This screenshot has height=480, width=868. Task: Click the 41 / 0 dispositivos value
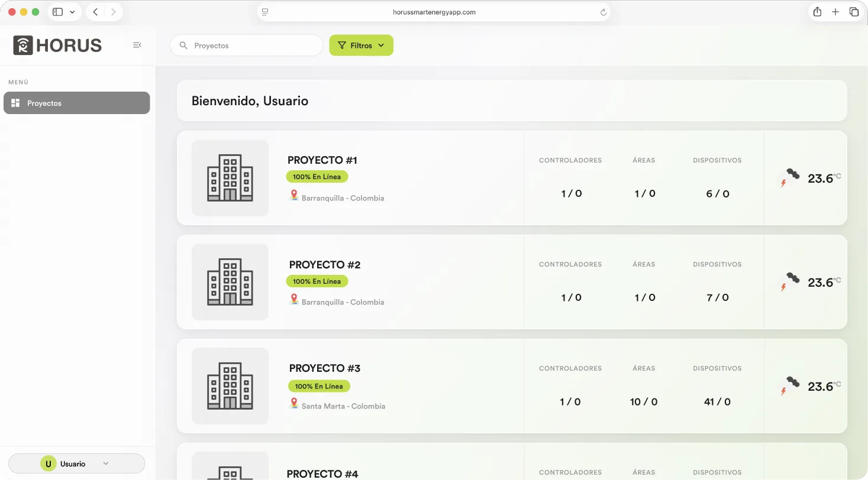718,402
